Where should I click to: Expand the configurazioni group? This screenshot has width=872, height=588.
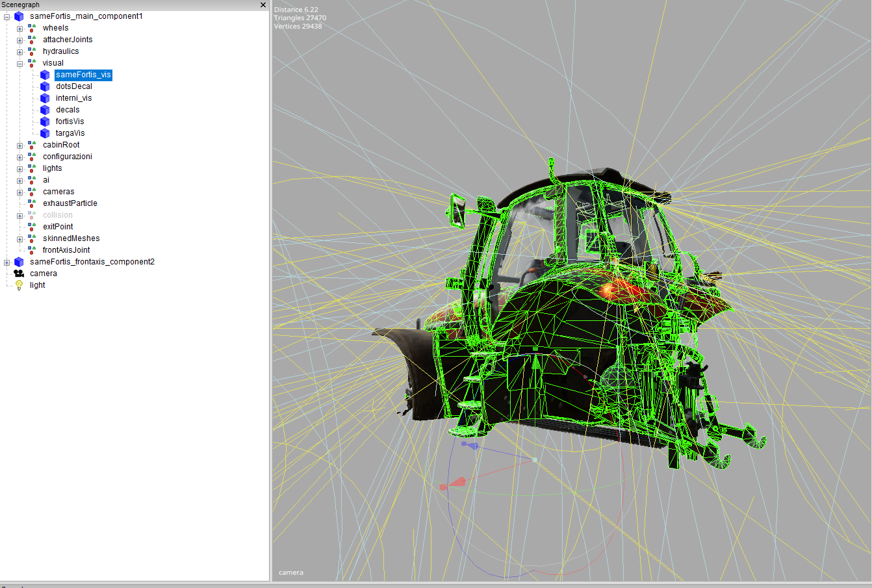(19, 157)
